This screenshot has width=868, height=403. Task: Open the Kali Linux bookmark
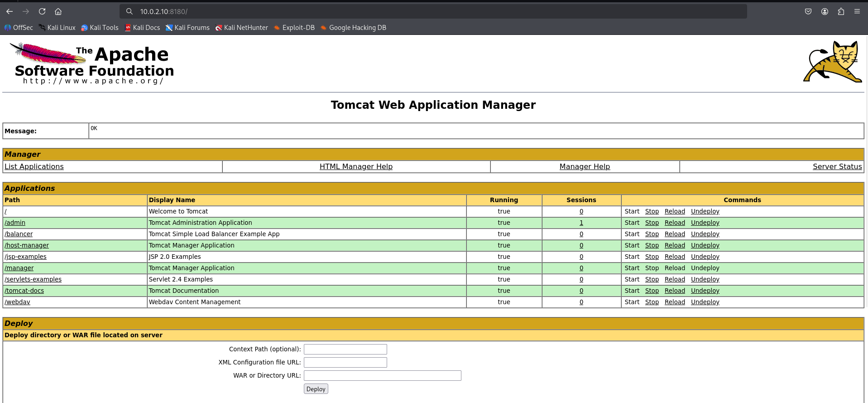[x=57, y=28]
